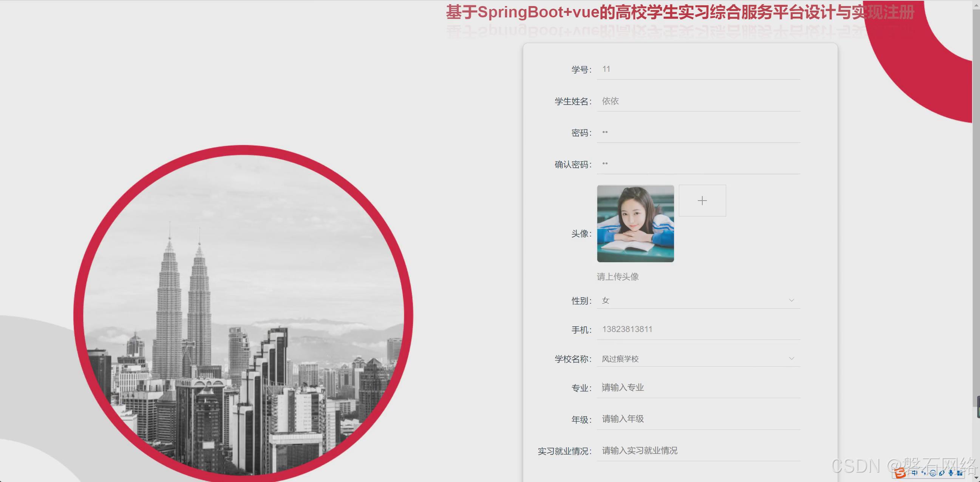
Task: Click the 请输入实习就业情况 input field
Action: [698, 451]
